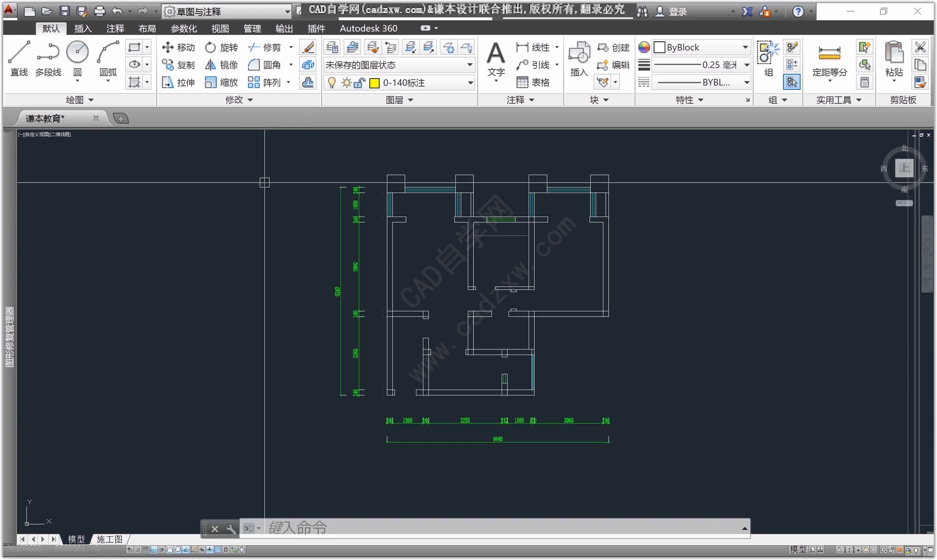Click the 上 face of the ViewCube
This screenshot has height=560, width=937.
pos(904,168)
